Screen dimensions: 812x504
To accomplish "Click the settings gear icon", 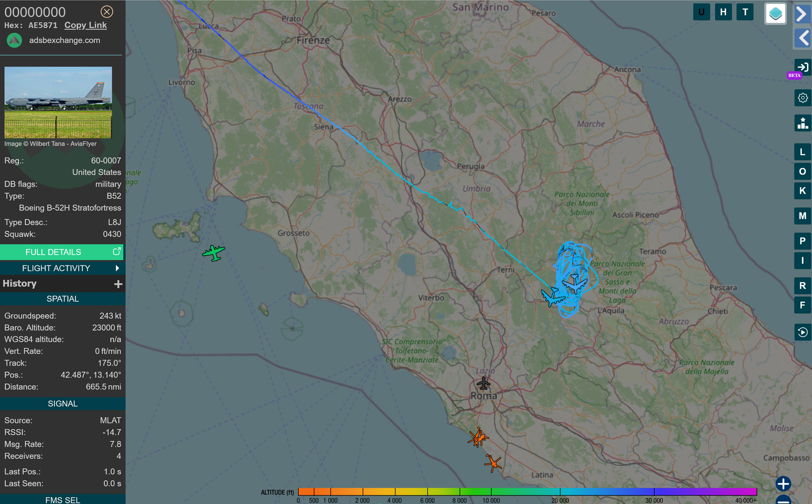I will click(802, 98).
